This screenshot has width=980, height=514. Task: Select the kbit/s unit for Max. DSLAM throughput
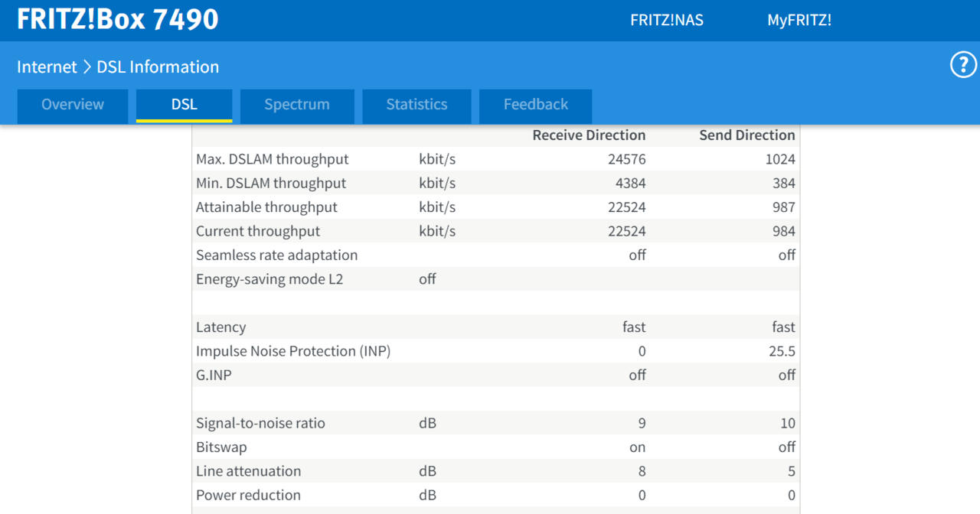[x=437, y=159]
